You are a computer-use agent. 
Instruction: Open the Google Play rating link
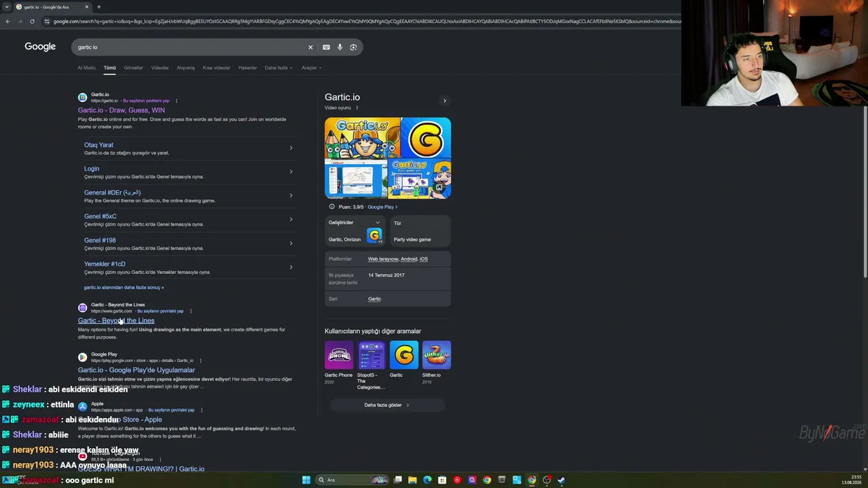382,207
